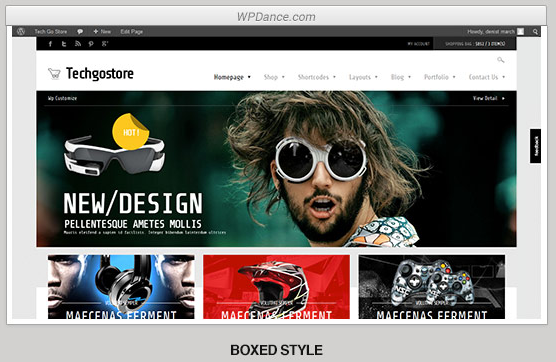Click the red helmet promo thumbnail
The image size is (556, 362).
276,286
